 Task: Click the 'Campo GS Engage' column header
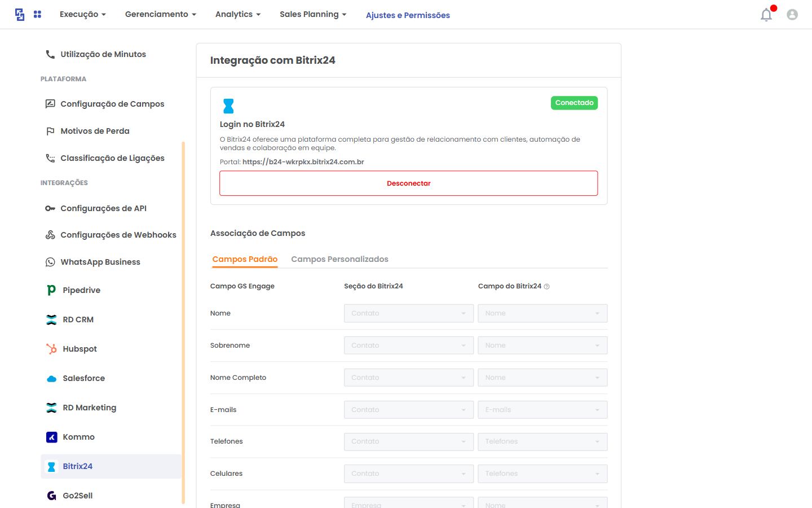click(x=242, y=286)
